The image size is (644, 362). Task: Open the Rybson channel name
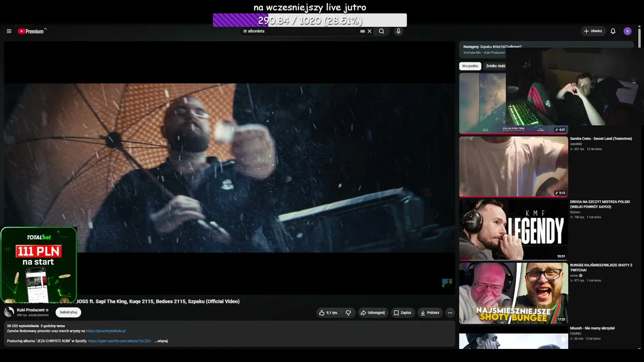click(575, 212)
